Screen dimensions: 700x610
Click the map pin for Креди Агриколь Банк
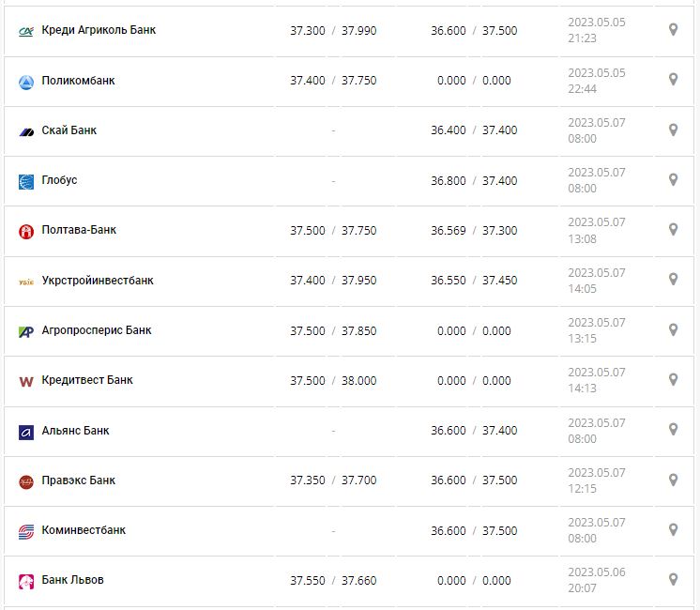(x=673, y=30)
